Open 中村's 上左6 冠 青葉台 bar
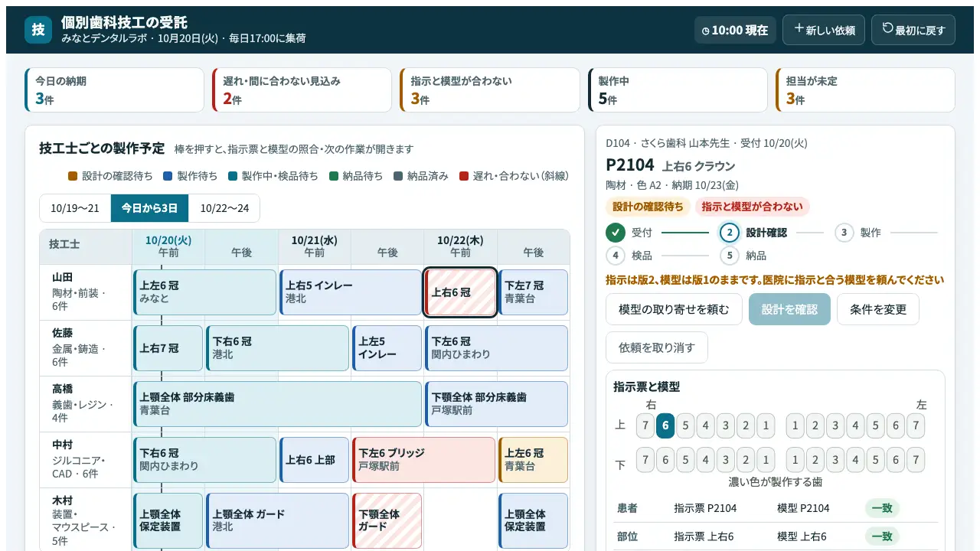Viewport: 980px width, 551px height. point(534,460)
